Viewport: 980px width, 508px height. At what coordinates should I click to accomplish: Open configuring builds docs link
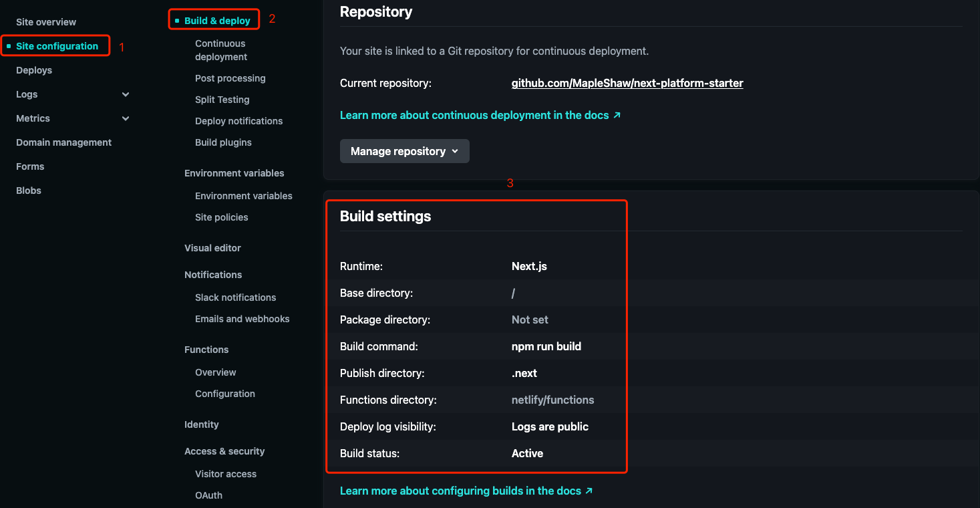point(466,491)
